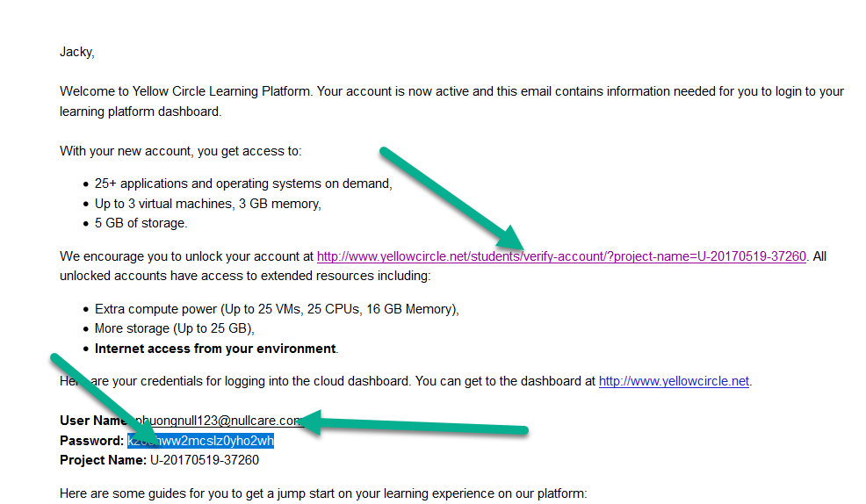Click the nullcare.com user name email
Screen dimensions: 866x504
click(220, 421)
